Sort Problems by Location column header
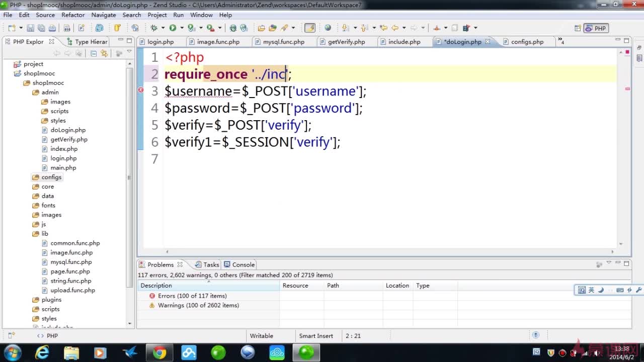This screenshot has height=362, width=644. point(397,286)
